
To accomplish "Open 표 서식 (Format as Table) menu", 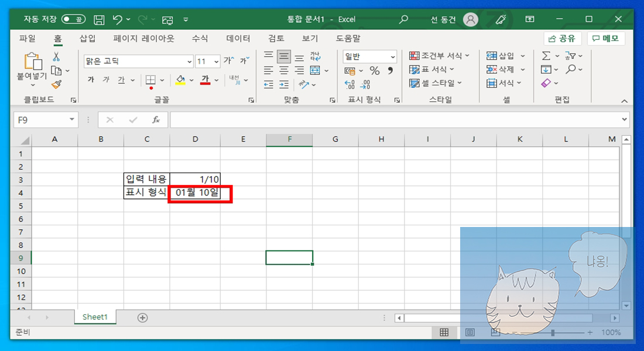I will coord(431,70).
